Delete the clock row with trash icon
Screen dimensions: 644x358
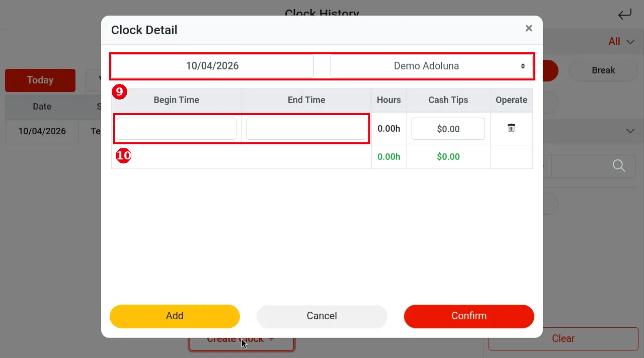511,128
